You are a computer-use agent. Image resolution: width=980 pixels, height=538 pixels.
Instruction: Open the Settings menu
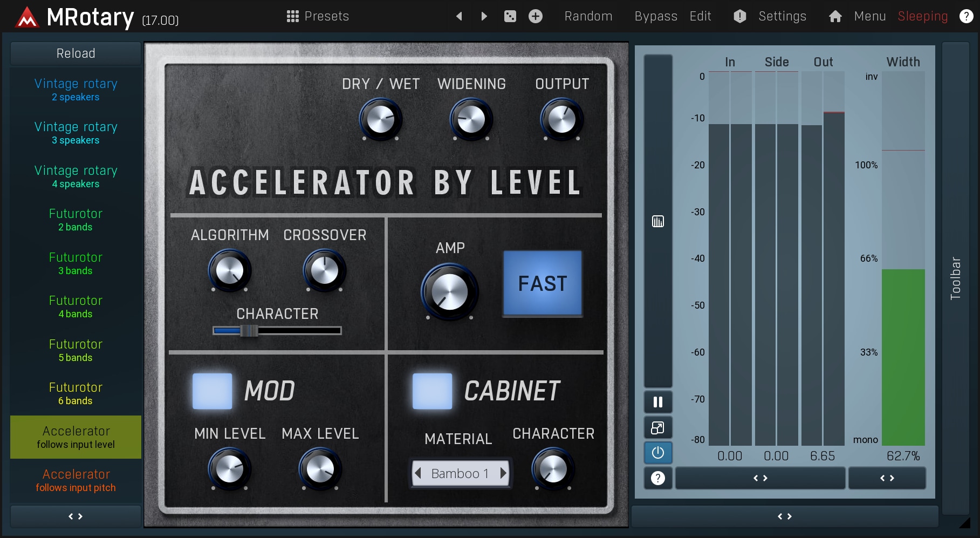pos(782,16)
